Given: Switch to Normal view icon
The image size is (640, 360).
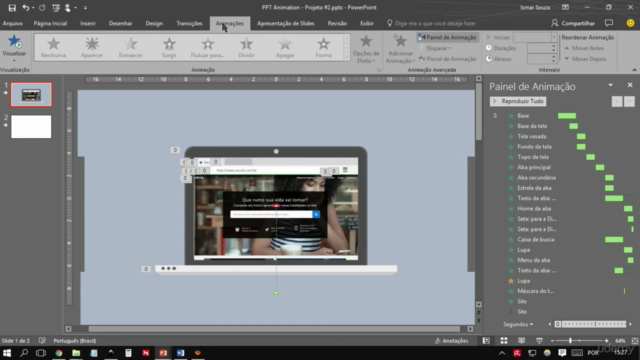Looking at the screenshot, I should tap(486, 340).
